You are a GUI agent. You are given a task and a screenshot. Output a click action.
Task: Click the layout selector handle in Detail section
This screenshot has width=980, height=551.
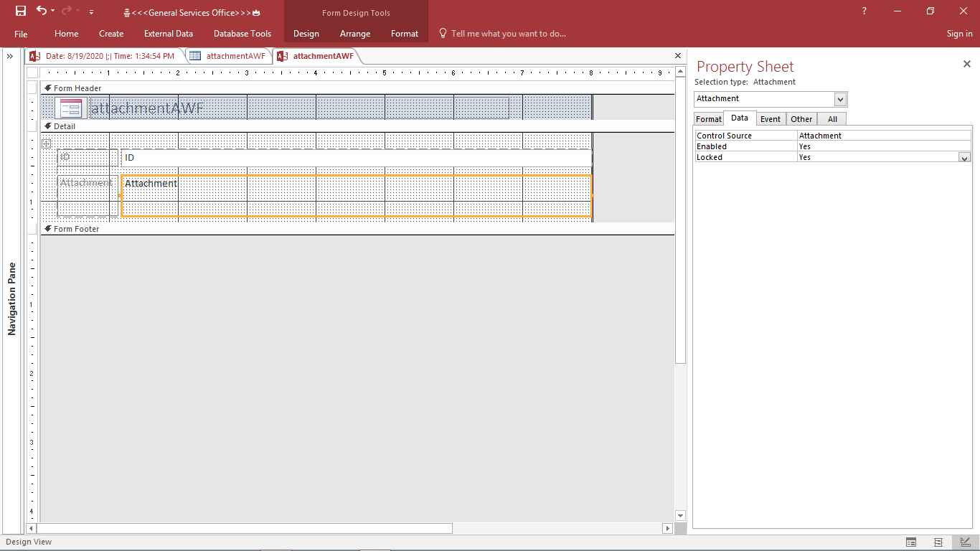coord(47,143)
